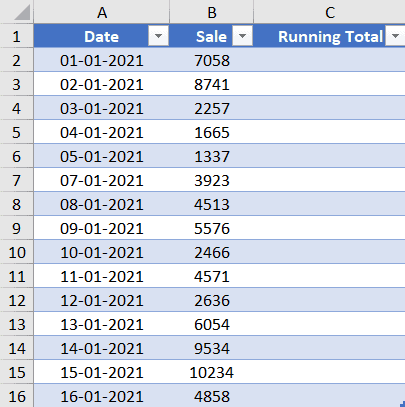
Task: Select row 1 header
Action: pyautogui.click(x=16, y=36)
